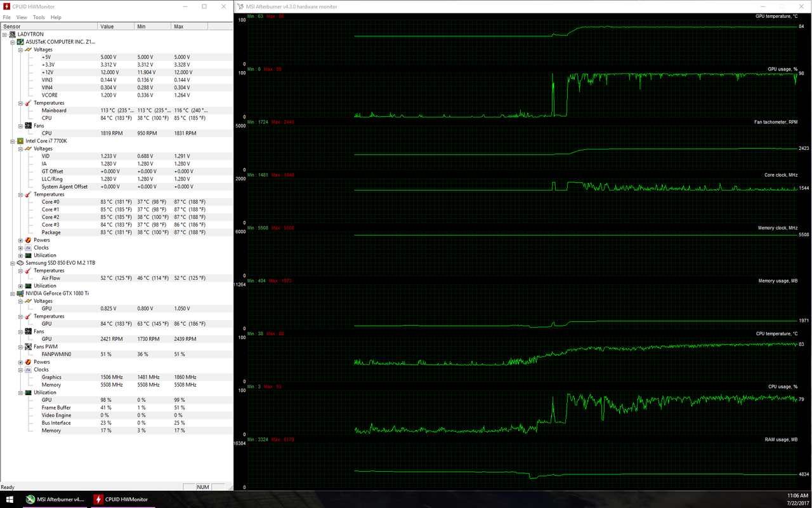Click the Sensor column header
Image resolution: width=812 pixels, height=508 pixels.
point(49,27)
